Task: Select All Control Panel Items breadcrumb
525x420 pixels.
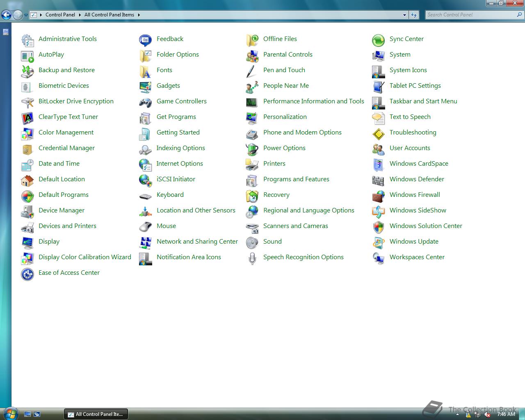Action: [109, 15]
